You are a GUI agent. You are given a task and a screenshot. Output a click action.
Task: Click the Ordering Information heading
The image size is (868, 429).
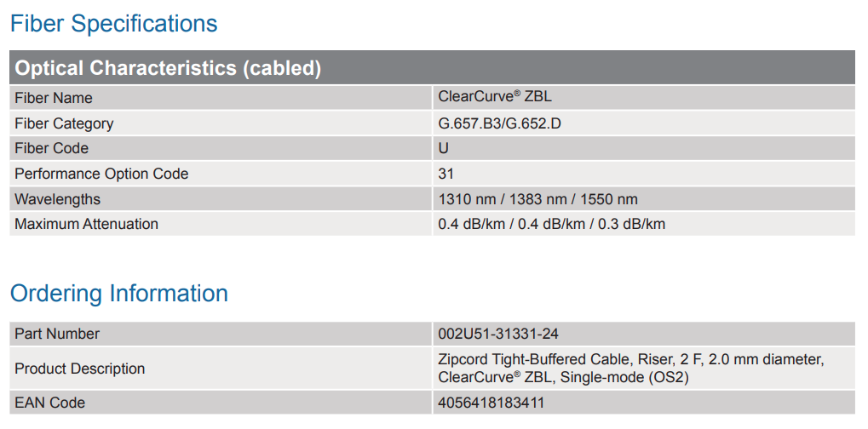point(118,294)
